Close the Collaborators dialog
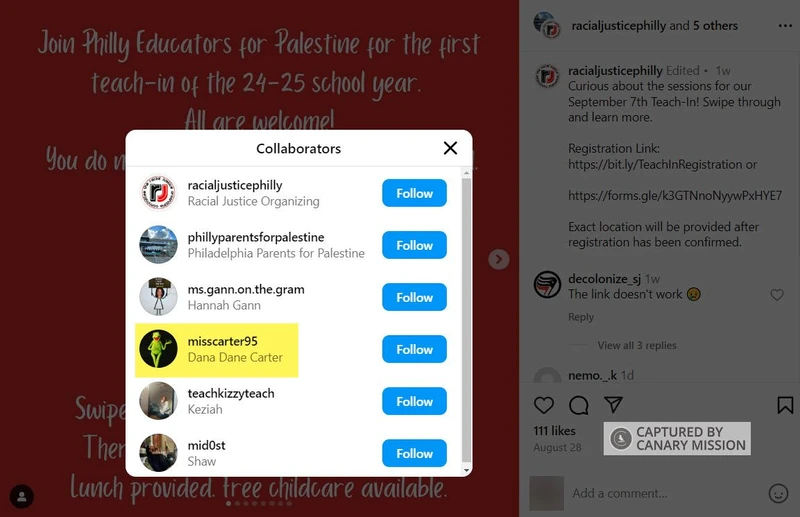The width and height of the screenshot is (800, 517). [450, 148]
